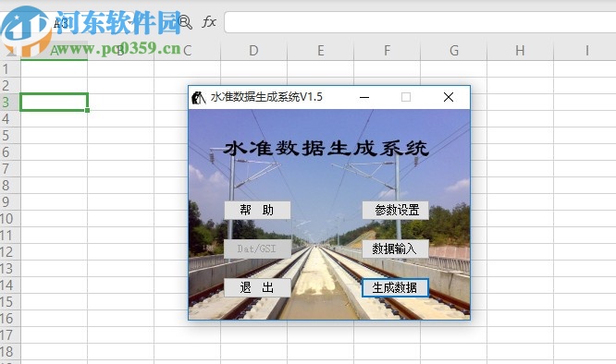Image resolution: width=616 pixels, height=364 pixels.
Task: Open 参数设置 parameter settings
Action: coord(396,211)
